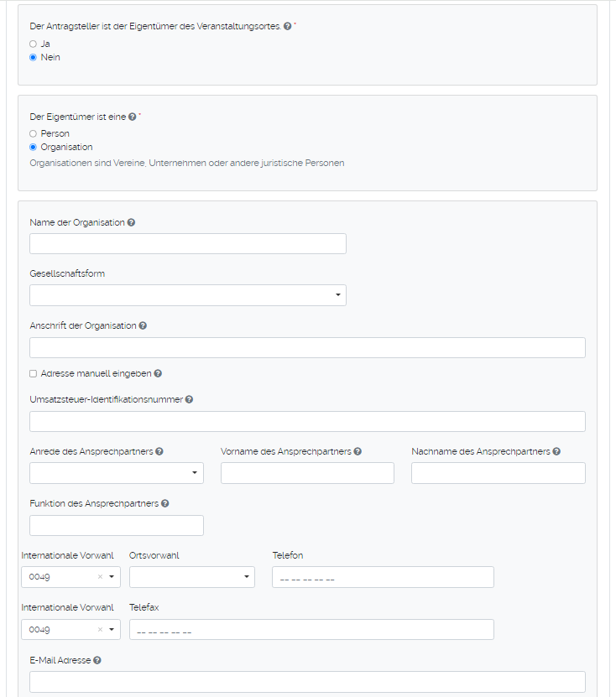Select the "Person" option
Image resolution: width=616 pixels, height=697 pixels.
(x=33, y=133)
